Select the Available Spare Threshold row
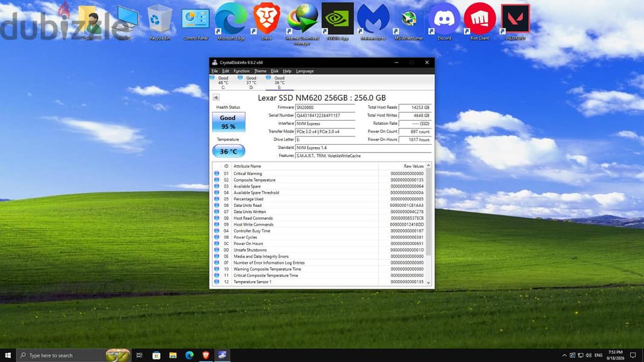This screenshot has height=362, width=644. pyautogui.click(x=319, y=192)
